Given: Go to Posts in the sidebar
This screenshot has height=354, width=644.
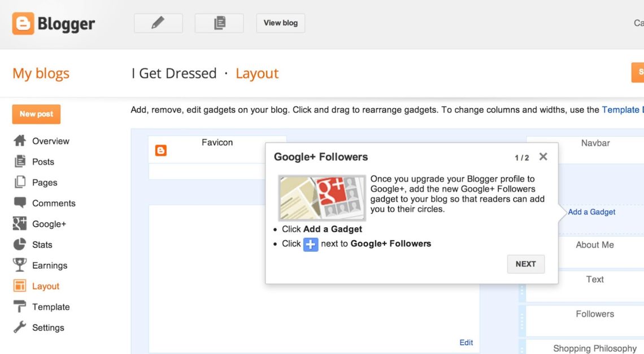Looking at the screenshot, I should point(43,162).
